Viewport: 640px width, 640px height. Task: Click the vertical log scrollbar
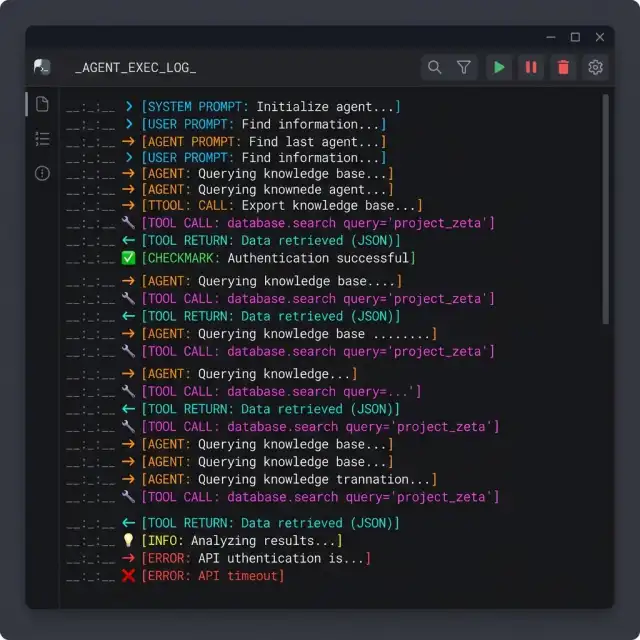(x=606, y=209)
